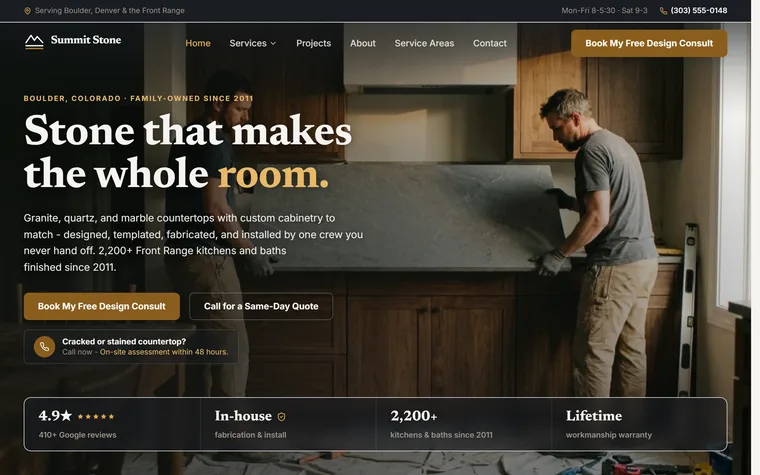760x475 pixels.
Task: Click the workmanship warranty caption
Action: click(609, 435)
